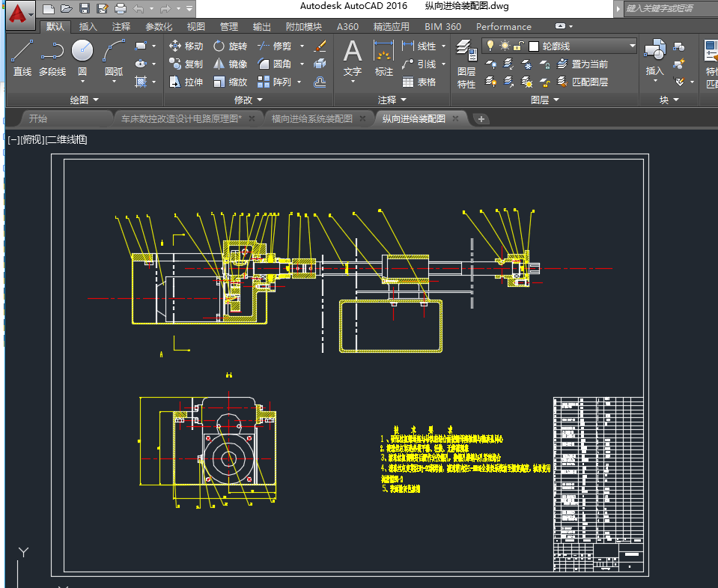Click the layer color swatch for 轮廓线

[x=534, y=46]
